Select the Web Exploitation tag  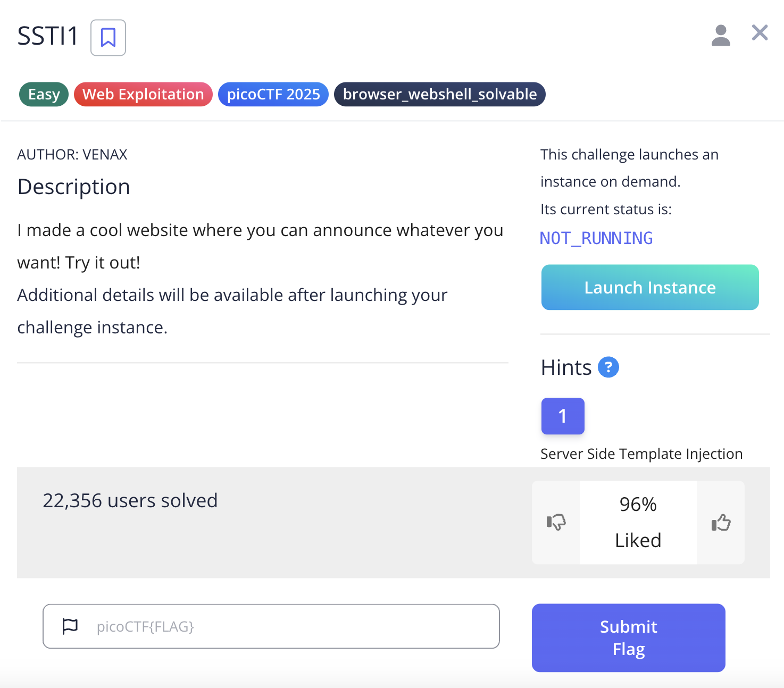pos(143,94)
